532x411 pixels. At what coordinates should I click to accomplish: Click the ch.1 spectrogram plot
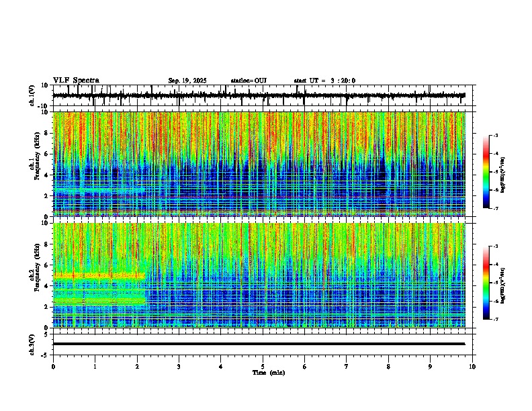coord(259,164)
